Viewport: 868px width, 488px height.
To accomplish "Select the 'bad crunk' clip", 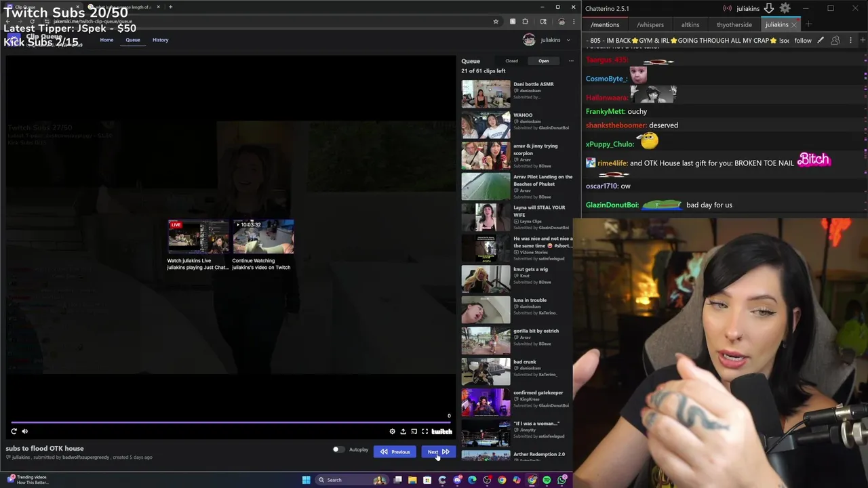I will coord(517,371).
